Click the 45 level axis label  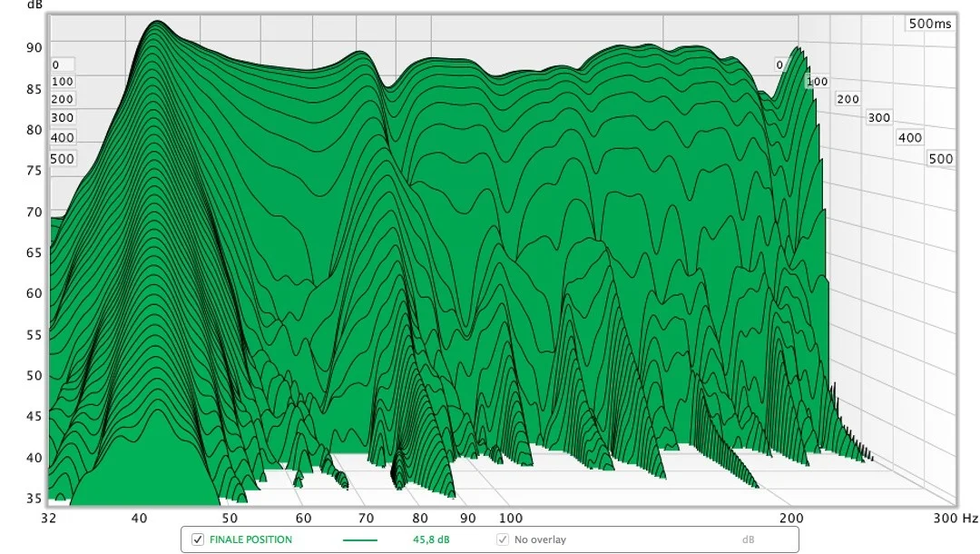tap(34, 417)
